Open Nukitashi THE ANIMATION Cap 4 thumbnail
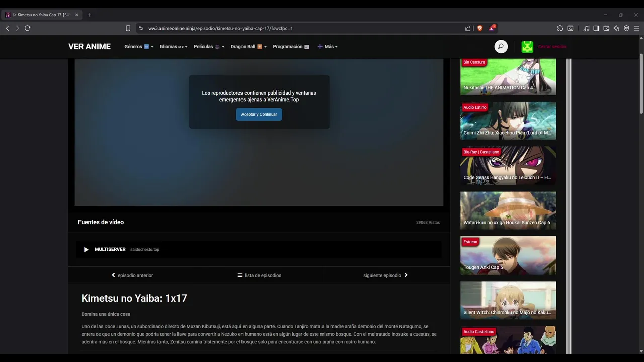Screen dimensions: 644x362 click(508, 76)
